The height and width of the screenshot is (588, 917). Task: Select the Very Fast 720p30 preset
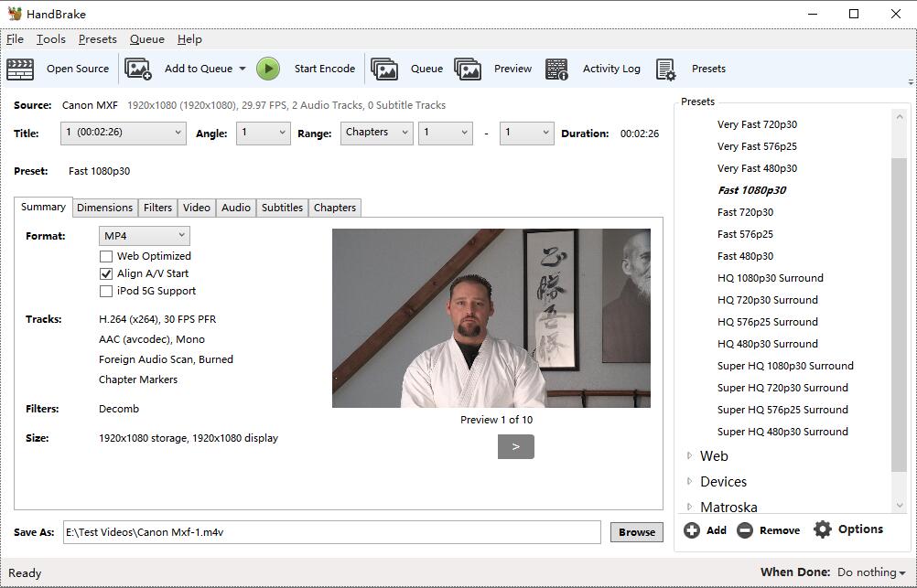pos(757,124)
